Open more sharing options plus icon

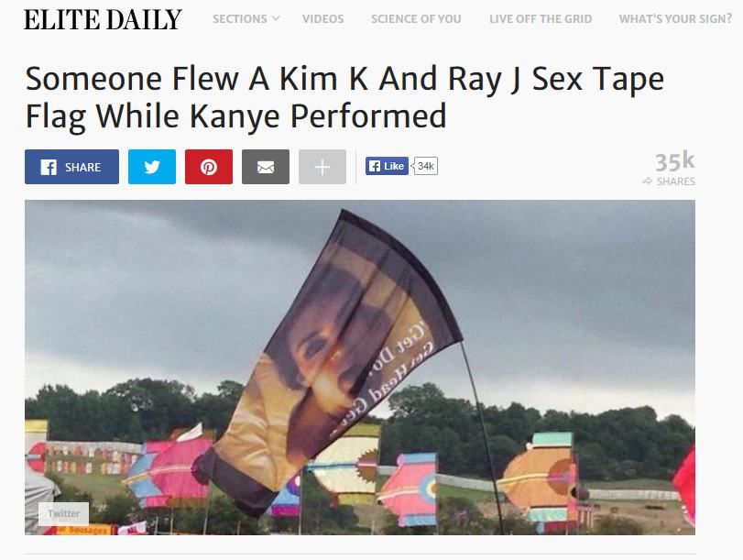click(x=322, y=167)
